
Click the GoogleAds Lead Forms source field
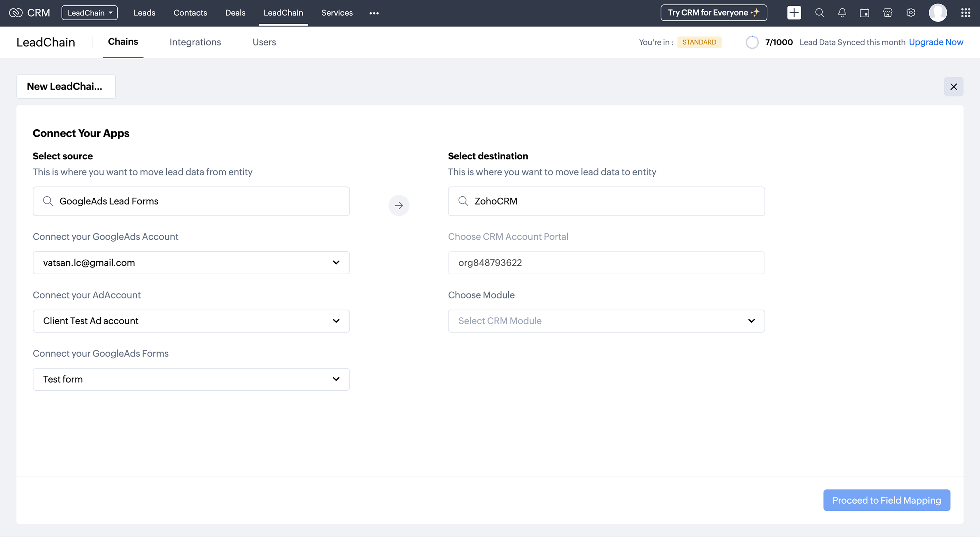click(191, 201)
